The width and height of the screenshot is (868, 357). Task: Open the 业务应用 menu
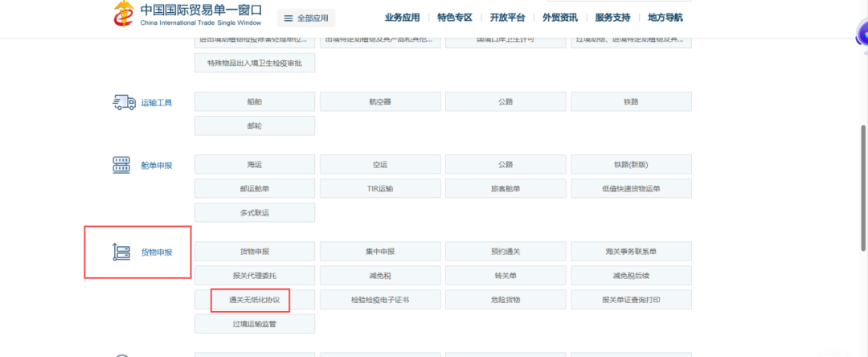tap(402, 18)
